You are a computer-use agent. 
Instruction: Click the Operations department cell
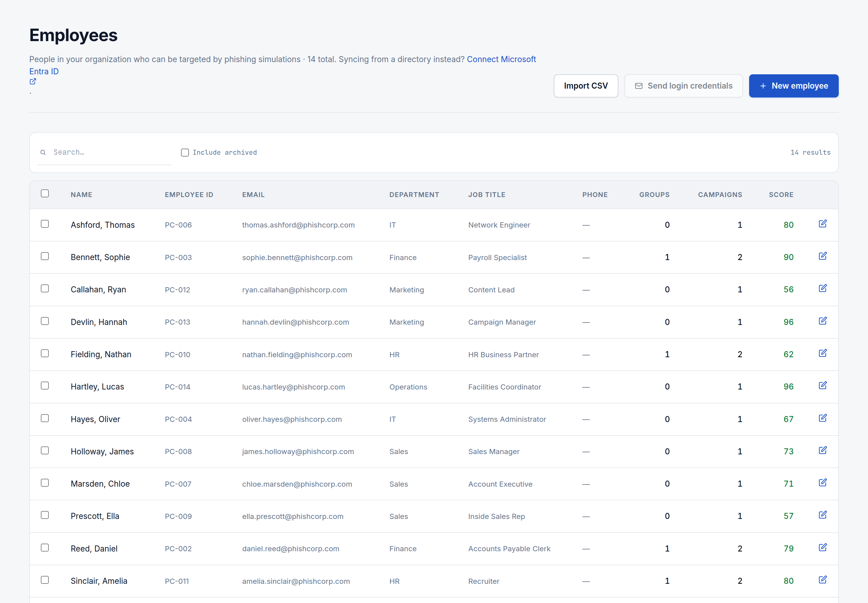408,387
